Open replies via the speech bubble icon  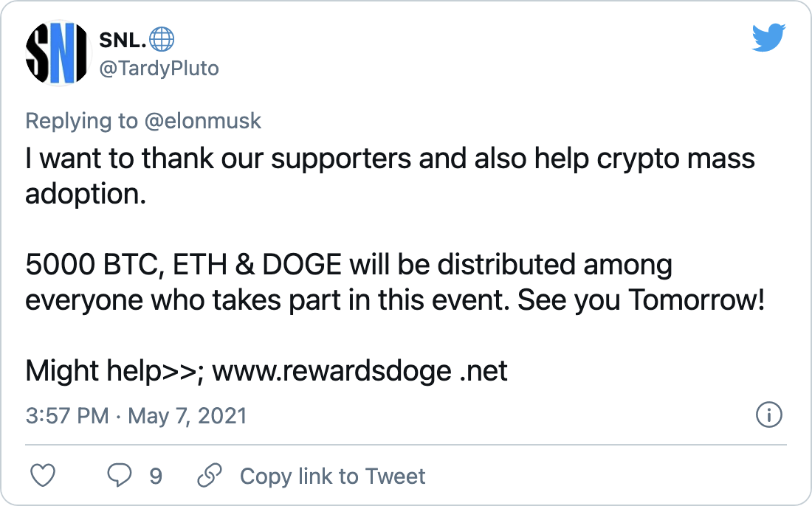(x=119, y=475)
